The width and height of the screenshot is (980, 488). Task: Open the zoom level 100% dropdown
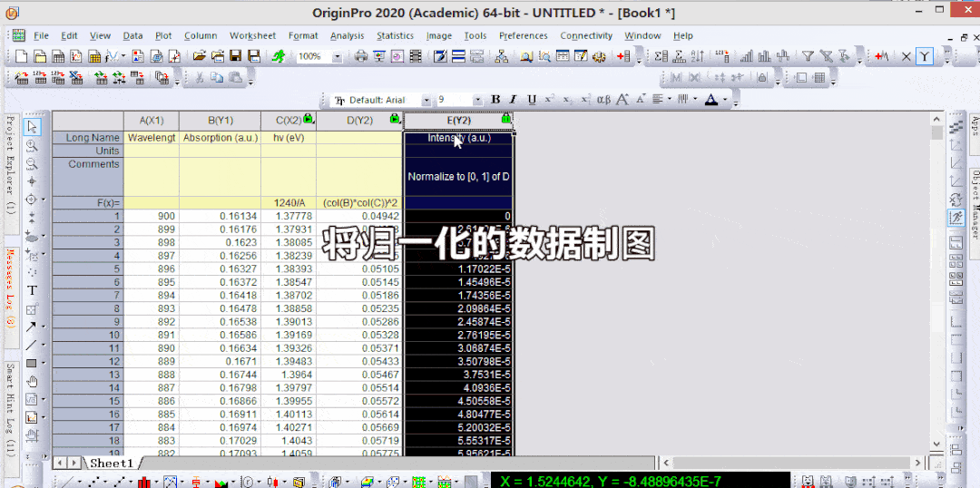pos(337,57)
